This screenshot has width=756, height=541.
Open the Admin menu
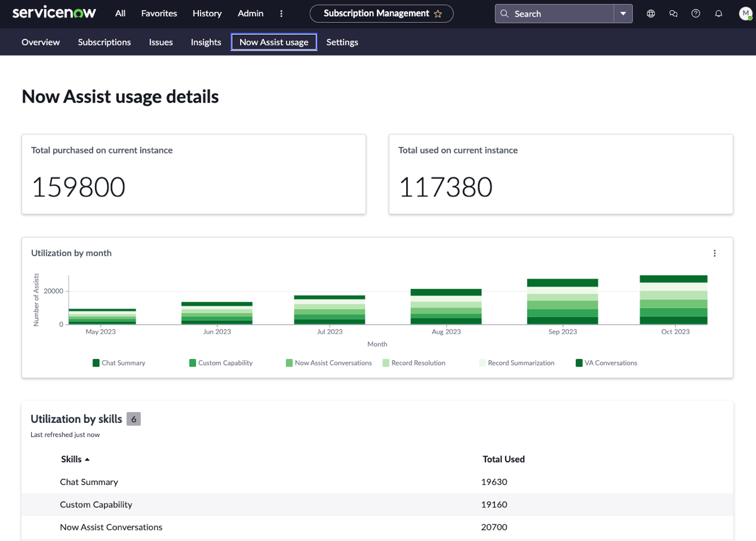[250, 13]
